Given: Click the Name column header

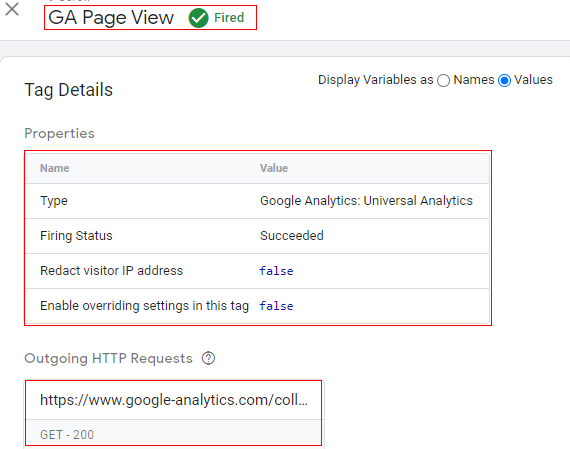Looking at the screenshot, I should [55, 168].
